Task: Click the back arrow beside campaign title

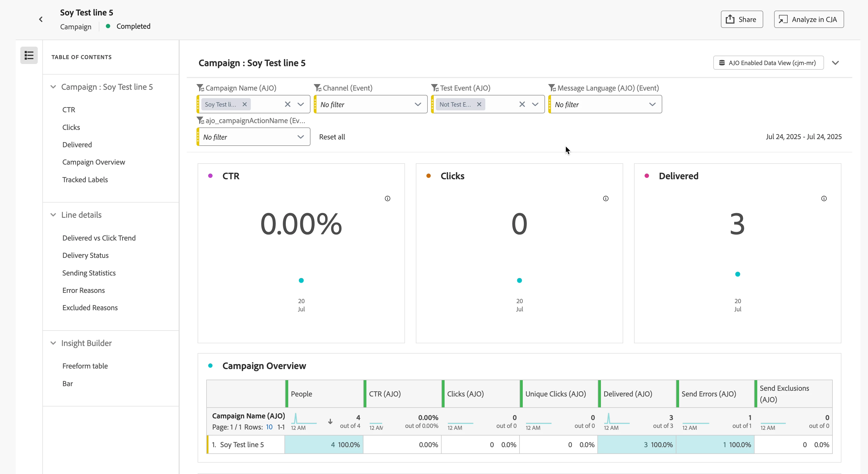Action: [41, 19]
